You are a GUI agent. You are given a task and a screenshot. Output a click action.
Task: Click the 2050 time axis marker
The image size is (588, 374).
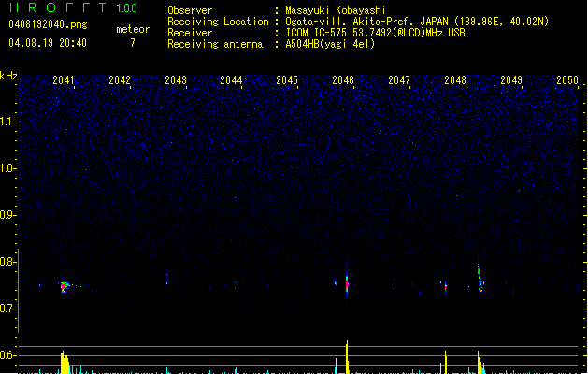click(567, 80)
